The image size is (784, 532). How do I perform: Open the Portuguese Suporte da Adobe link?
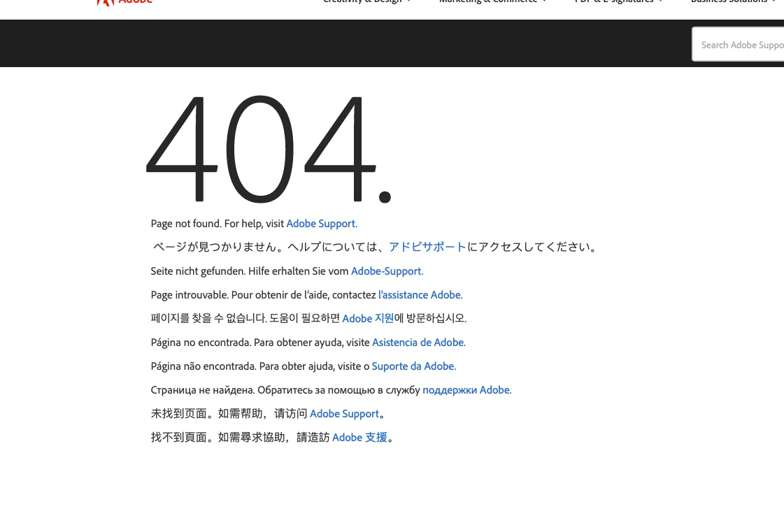click(413, 366)
